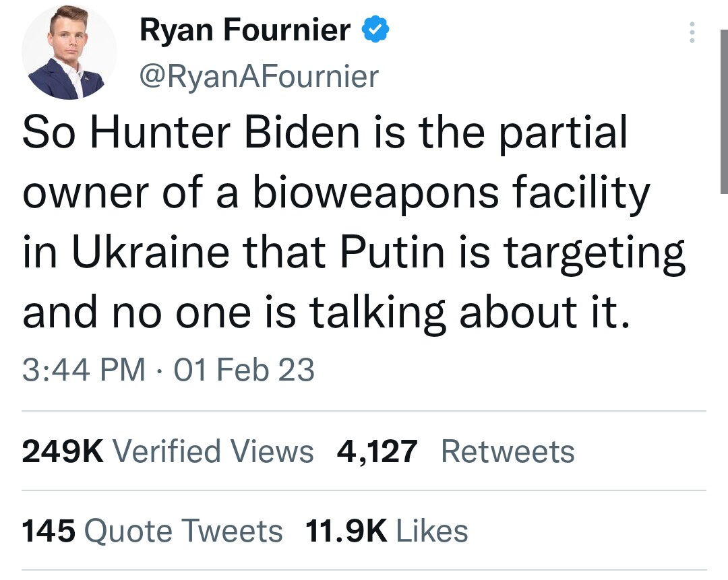This screenshot has width=728, height=580.
Task: Click the 3:44 PM timestamp
Action: pos(84,370)
